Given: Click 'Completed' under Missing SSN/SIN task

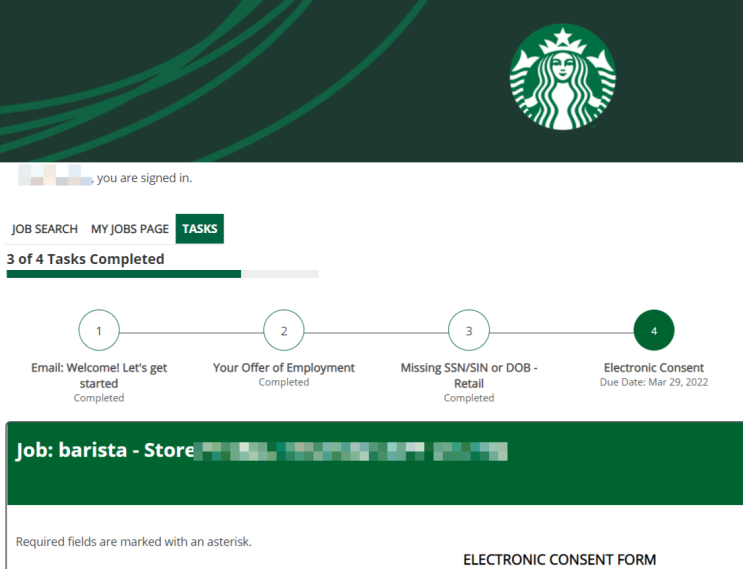Looking at the screenshot, I should 469,398.
